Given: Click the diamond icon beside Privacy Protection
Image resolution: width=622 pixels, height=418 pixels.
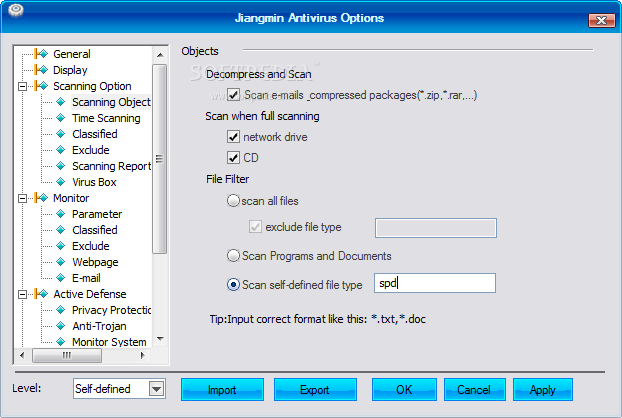Looking at the screenshot, I should (61, 310).
